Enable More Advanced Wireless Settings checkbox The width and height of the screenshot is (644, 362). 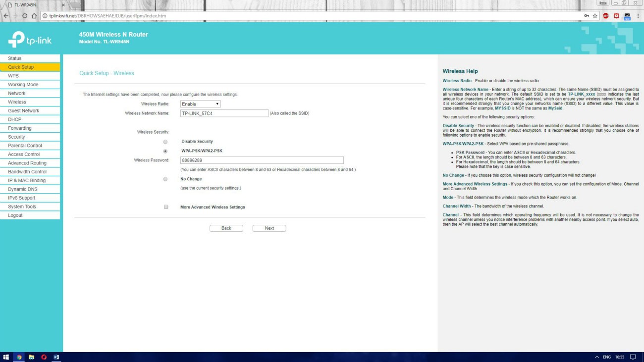click(166, 207)
